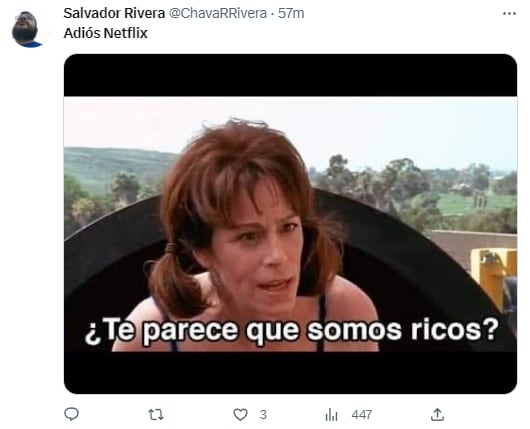Share the tweet via the upload arrow icon
This screenshot has height=429, width=530.
pos(437,414)
